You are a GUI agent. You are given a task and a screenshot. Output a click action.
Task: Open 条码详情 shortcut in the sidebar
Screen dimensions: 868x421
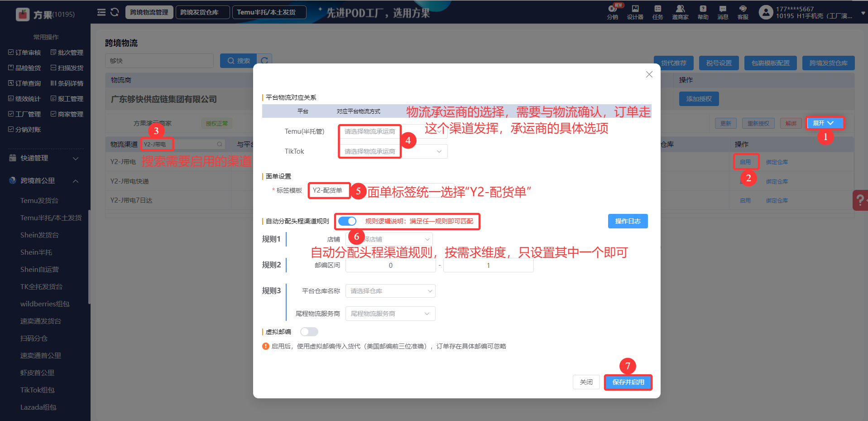67,83
